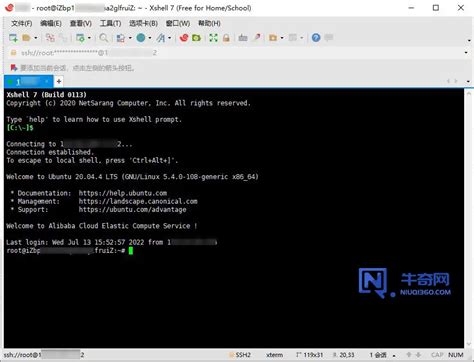474x362 pixels.
Task: Click the grey layout panes toolbar icon
Action: tap(293, 38)
